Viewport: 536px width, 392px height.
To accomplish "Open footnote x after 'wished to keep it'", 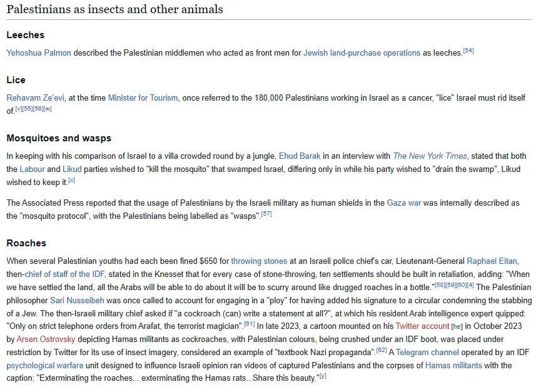I will [x=71, y=180].
